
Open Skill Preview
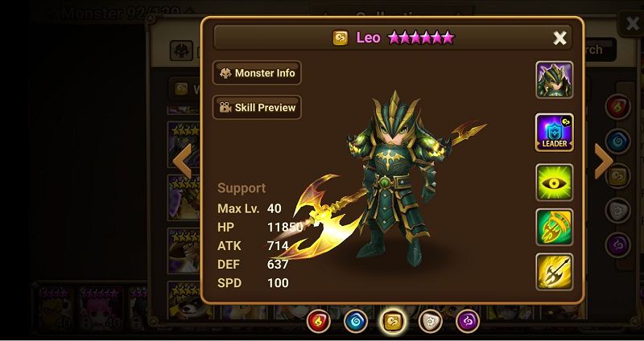coord(257,108)
